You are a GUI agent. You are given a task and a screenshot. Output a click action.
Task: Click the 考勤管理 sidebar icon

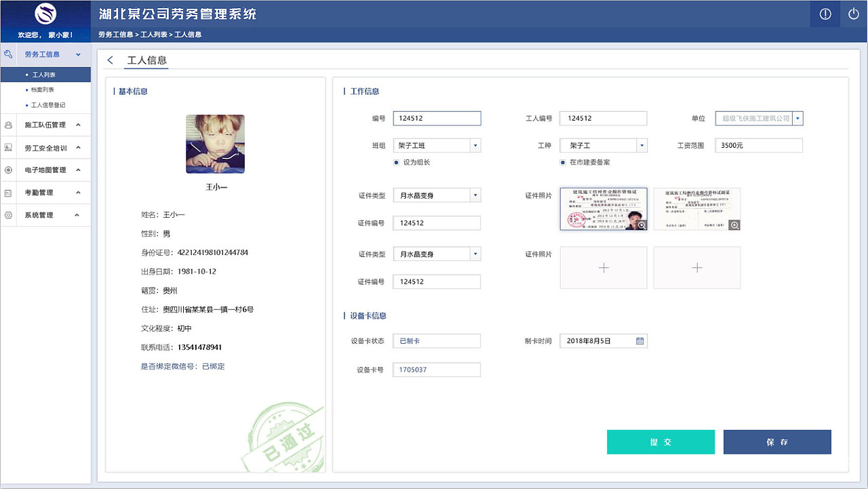point(9,193)
